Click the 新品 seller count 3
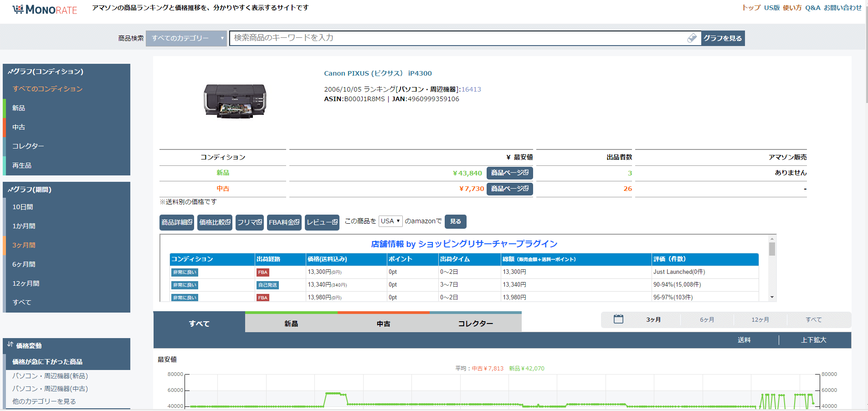868x411 pixels. pyautogui.click(x=630, y=173)
